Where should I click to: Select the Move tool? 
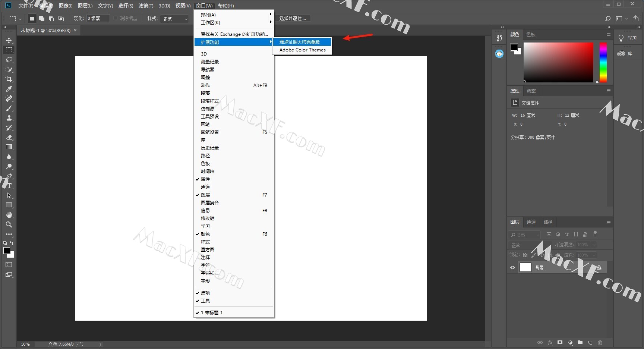[9, 40]
